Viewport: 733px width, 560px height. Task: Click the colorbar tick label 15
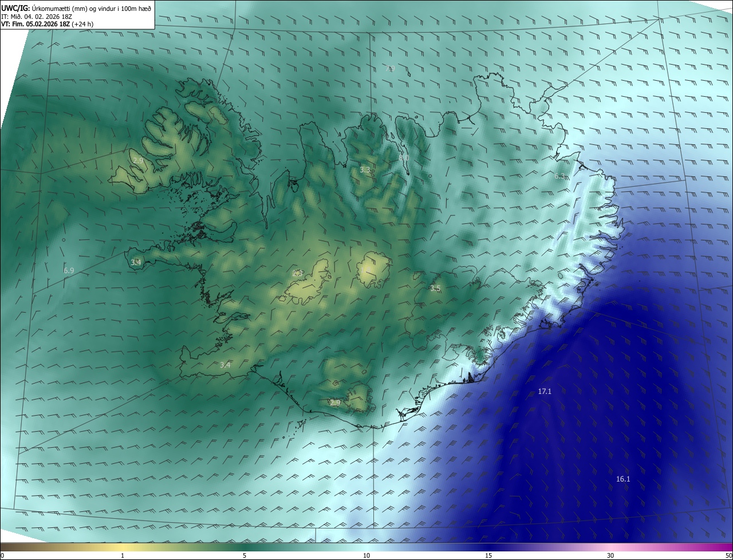(x=488, y=555)
